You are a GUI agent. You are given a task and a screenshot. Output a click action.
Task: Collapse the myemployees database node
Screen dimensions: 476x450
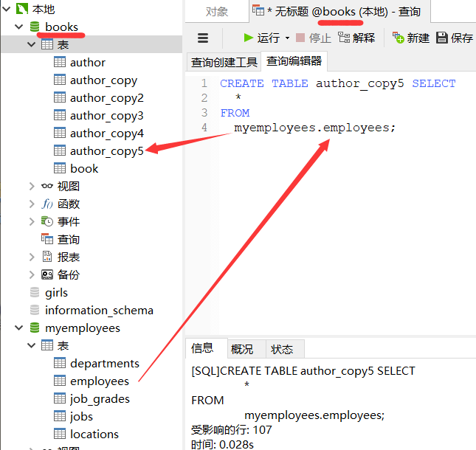point(19,328)
